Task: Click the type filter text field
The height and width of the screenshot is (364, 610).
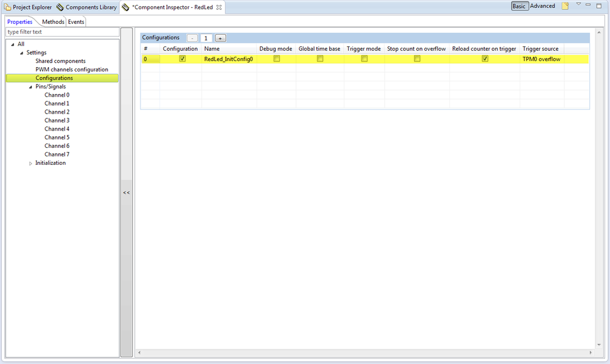Action: click(x=62, y=32)
